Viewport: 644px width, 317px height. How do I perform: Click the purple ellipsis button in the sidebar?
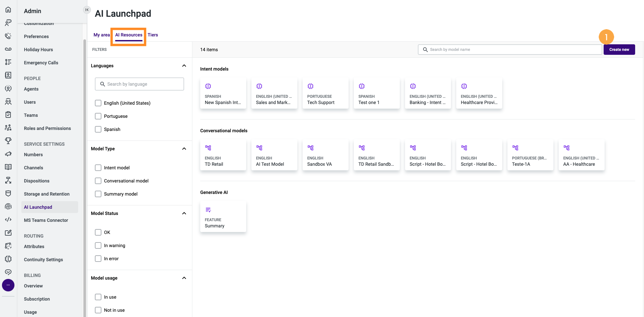pos(8,285)
